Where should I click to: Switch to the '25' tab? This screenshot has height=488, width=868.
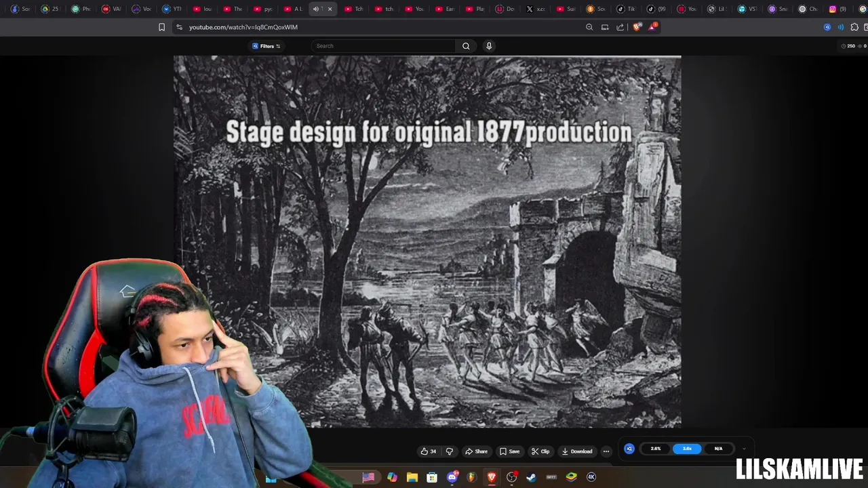50,9
